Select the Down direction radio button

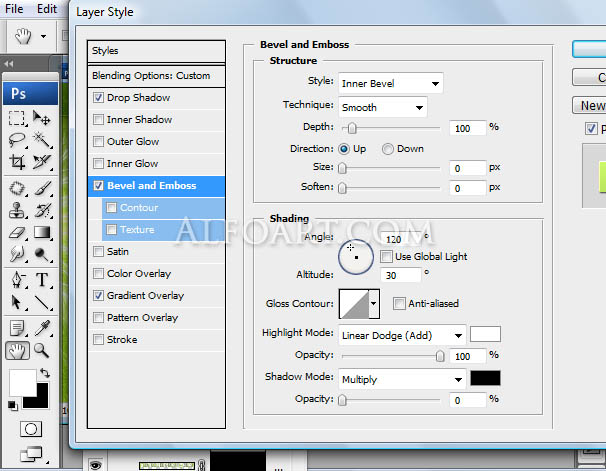tap(388, 149)
